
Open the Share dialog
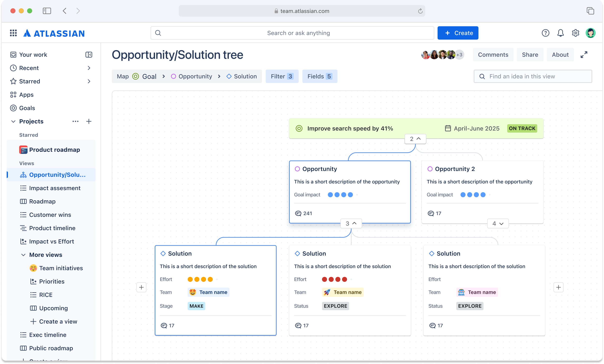pyautogui.click(x=530, y=54)
